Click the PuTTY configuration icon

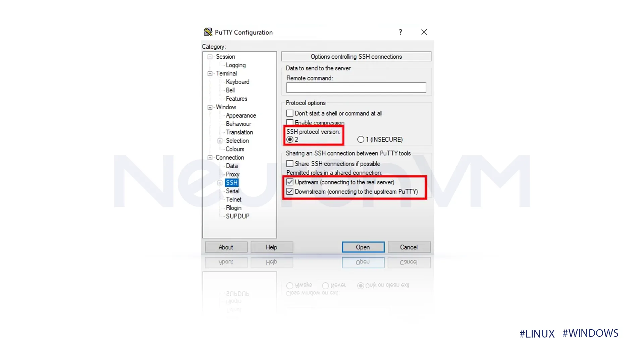pos(208,32)
